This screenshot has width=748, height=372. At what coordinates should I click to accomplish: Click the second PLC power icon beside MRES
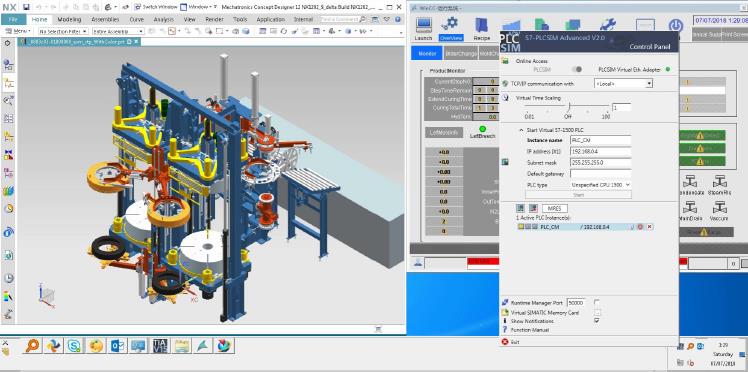(533, 208)
